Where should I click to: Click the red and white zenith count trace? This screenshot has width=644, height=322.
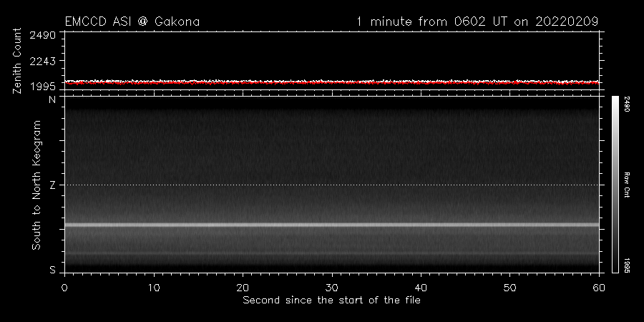[332, 82]
